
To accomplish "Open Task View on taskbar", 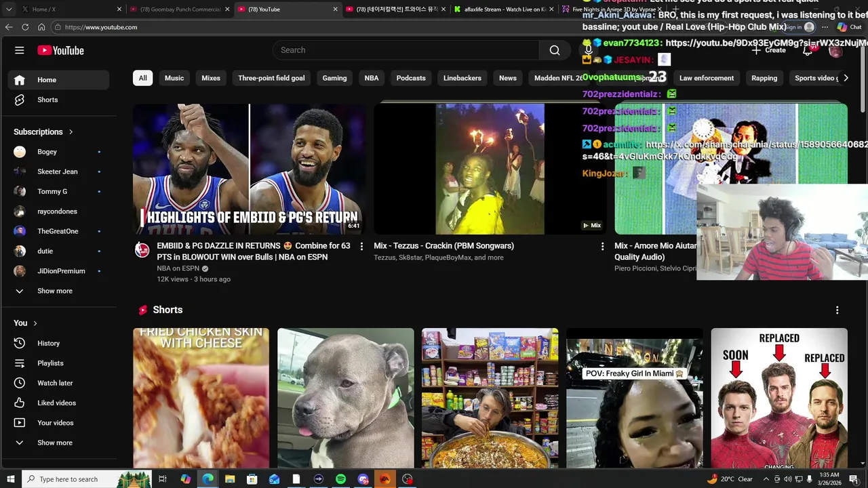I will tap(163, 479).
